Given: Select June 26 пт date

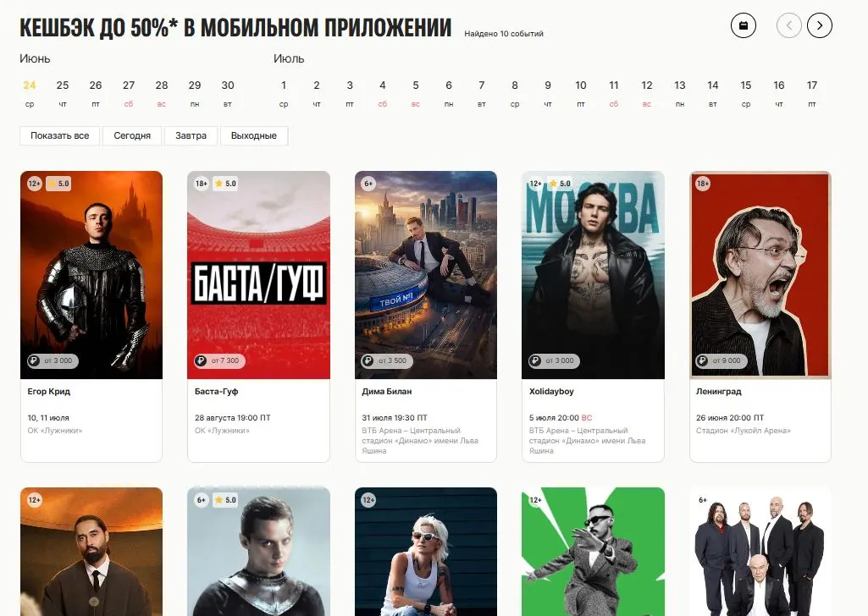Looking at the screenshot, I should tap(96, 93).
